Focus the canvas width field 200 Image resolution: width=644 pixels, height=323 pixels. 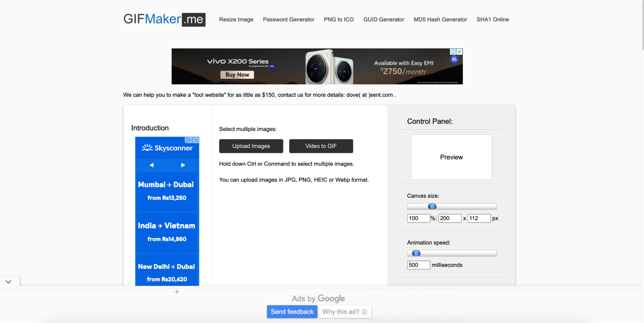(450, 218)
